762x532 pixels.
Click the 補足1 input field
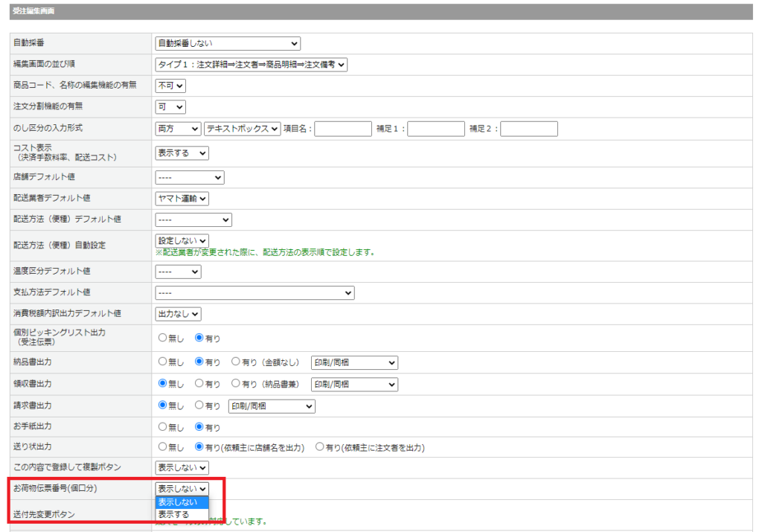point(436,129)
